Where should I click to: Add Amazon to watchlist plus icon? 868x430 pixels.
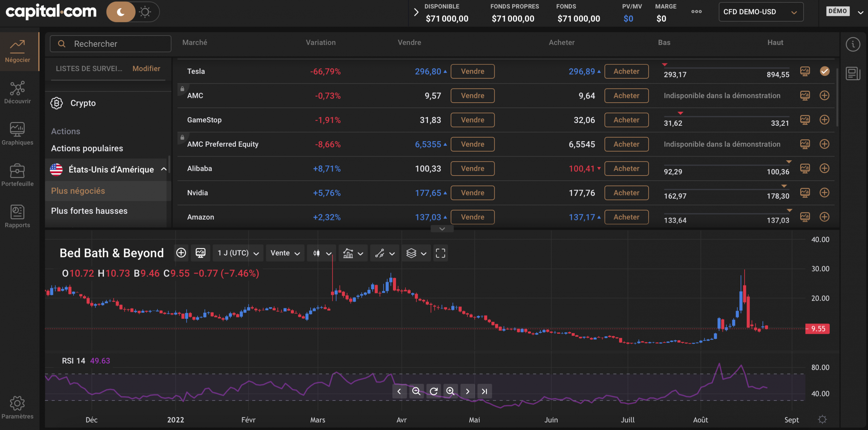pos(825,217)
